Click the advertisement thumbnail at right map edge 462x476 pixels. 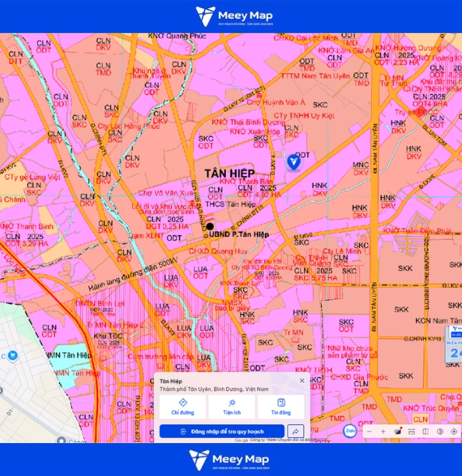[454, 344]
